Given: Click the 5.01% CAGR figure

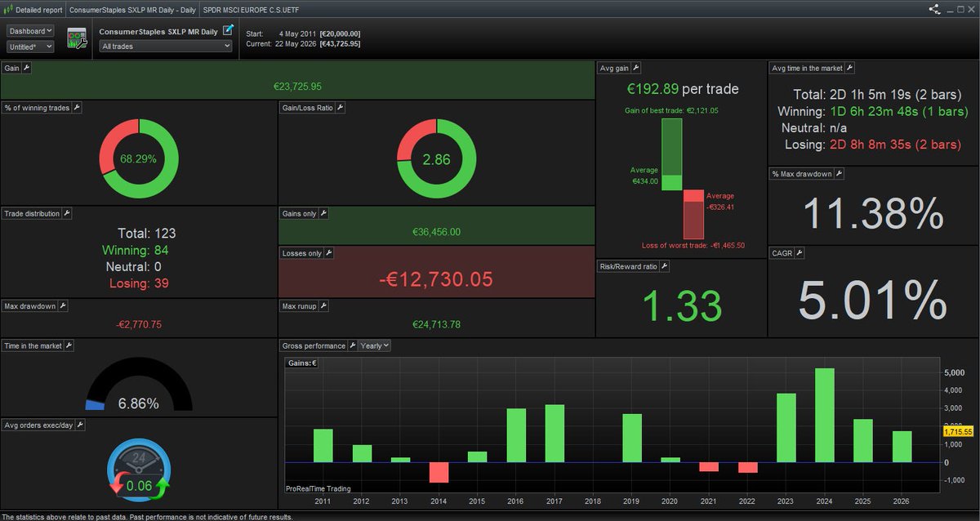Looking at the screenshot, I should (x=873, y=301).
